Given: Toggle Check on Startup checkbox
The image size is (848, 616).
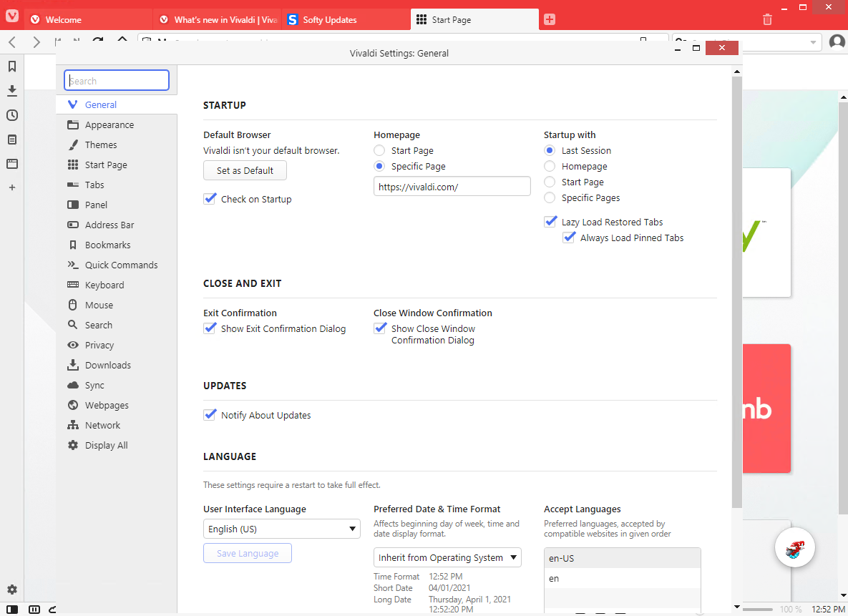Looking at the screenshot, I should (x=210, y=199).
